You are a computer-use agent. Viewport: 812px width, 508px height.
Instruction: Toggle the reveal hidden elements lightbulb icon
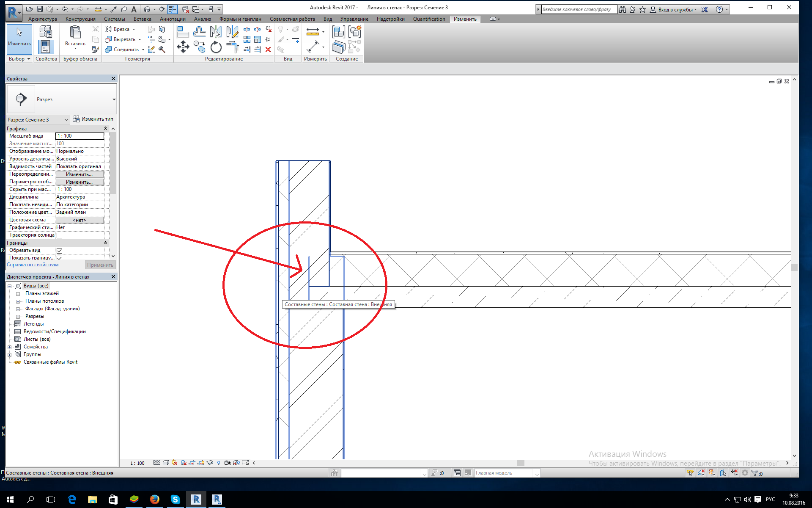[x=219, y=463]
